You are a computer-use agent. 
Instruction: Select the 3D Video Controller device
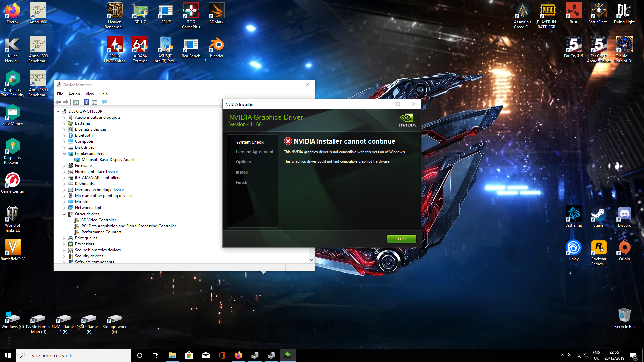(x=99, y=220)
